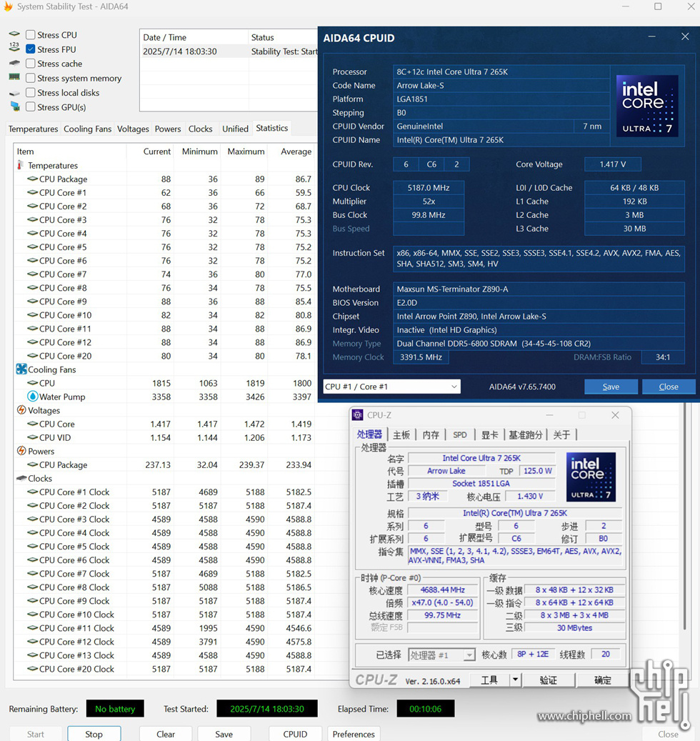Uncheck the Stress FPU checkbox
This screenshot has width=700, height=741.
tap(31, 49)
